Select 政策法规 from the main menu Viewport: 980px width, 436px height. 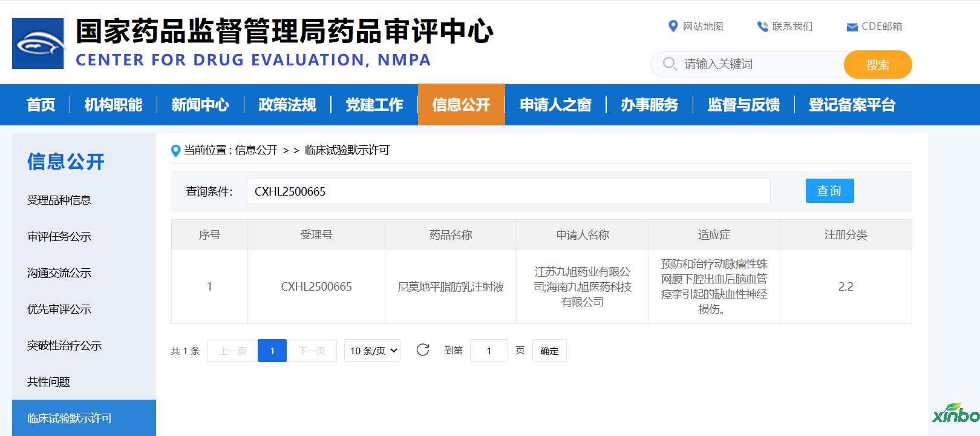click(287, 105)
